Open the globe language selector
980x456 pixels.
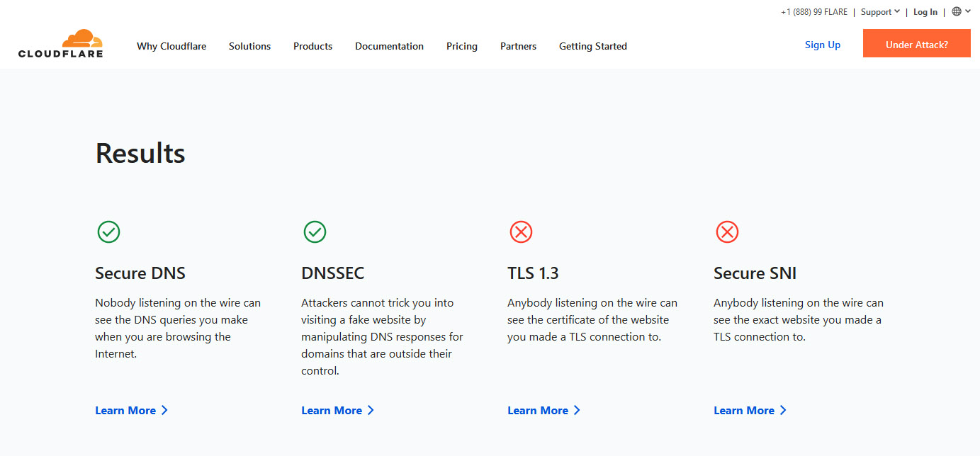point(957,11)
